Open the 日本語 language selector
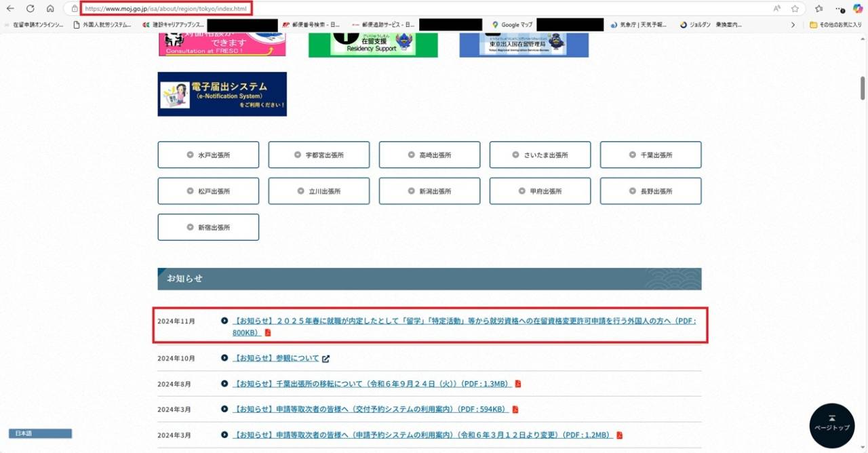The height and width of the screenshot is (453, 868). (x=40, y=433)
